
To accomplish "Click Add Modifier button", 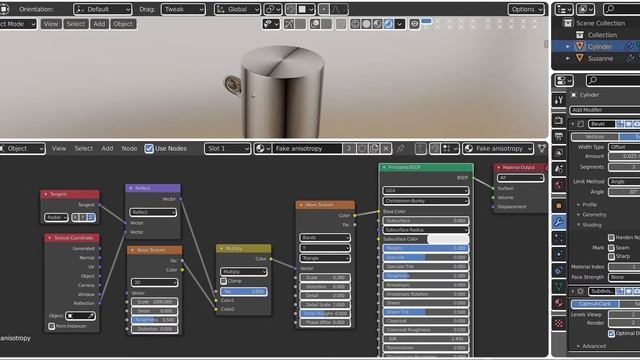I will click(604, 110).
